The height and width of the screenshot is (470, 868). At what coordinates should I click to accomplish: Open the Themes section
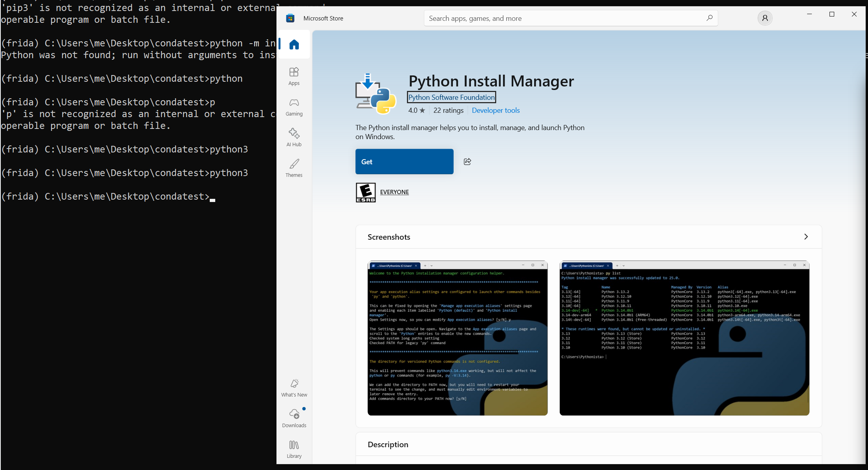[294, 168]
